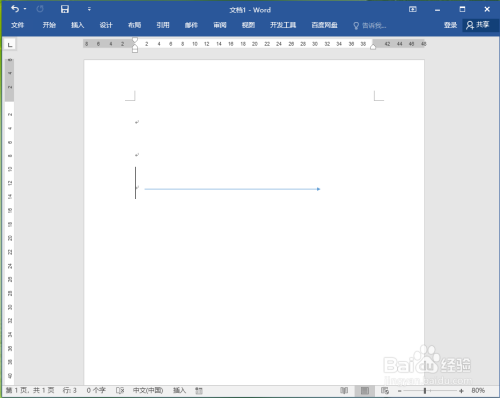Expand Customize Quick Access Toolbar dropdown
Image resolution: width=500 pixels, height=398 pixels.
(x=89, y=9)
